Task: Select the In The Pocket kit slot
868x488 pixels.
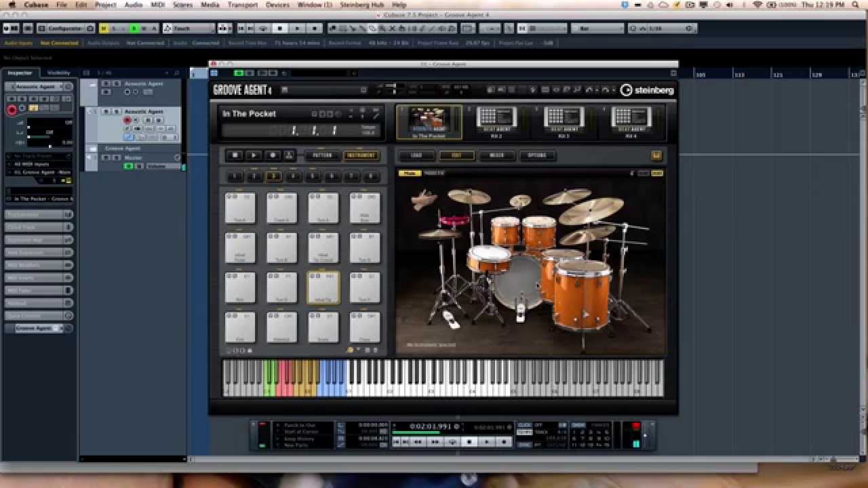Action: coord(429,122)
